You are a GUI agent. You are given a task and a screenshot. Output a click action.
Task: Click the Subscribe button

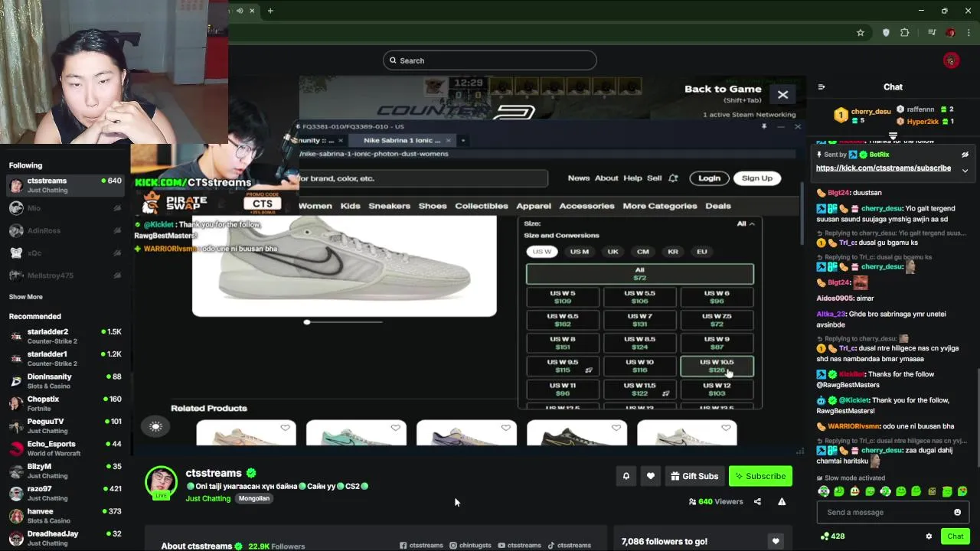point(760,476)
